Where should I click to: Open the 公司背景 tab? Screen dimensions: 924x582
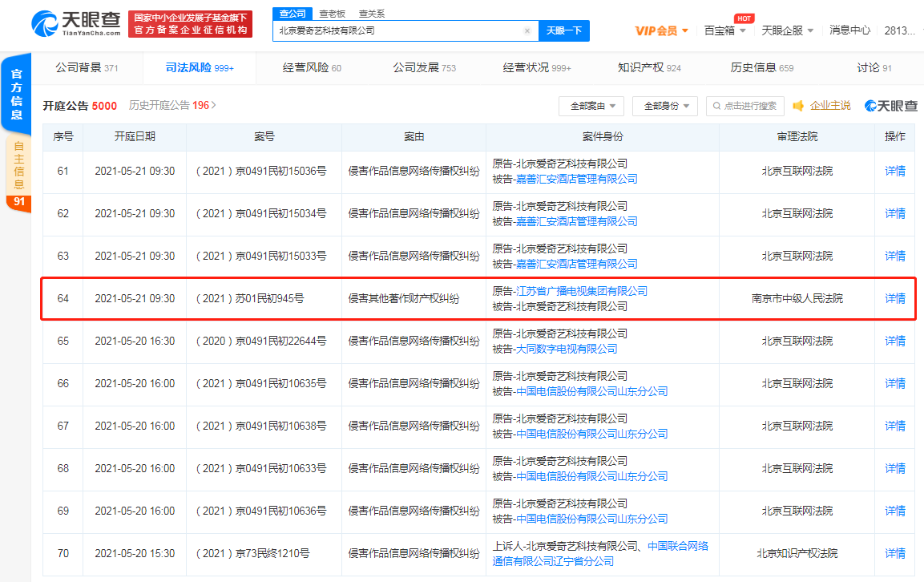(87, 68)
